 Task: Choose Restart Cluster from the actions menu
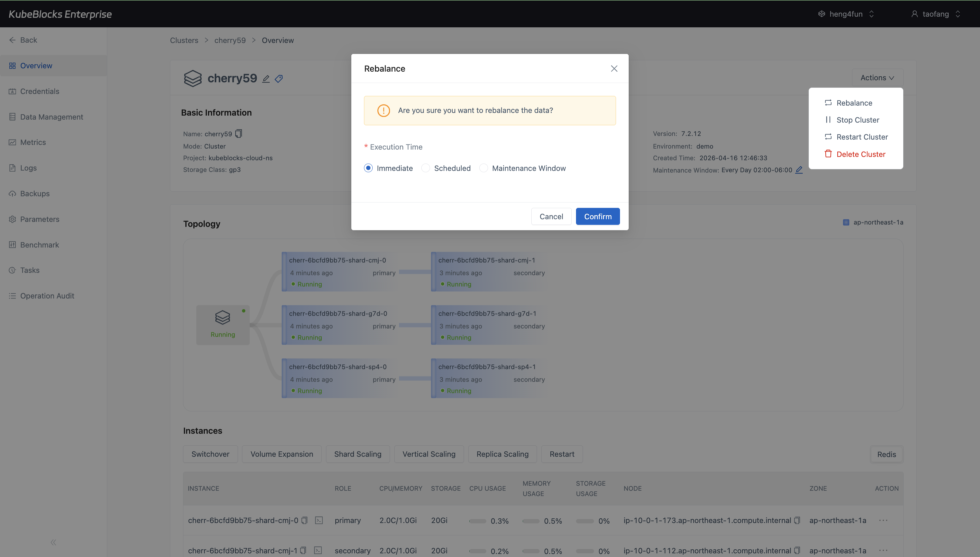coord(856,137)
